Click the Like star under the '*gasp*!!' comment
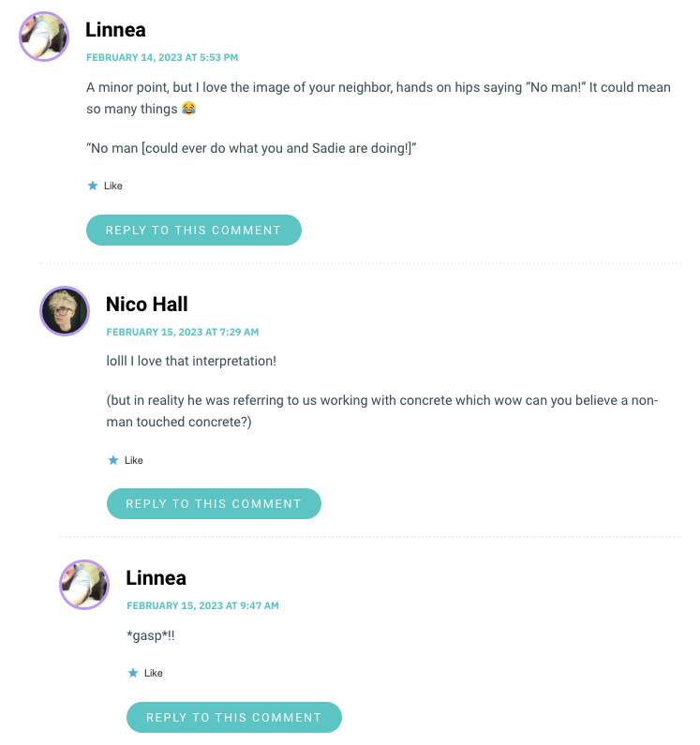The image size is (700, 745). click(x=133, y=673)
